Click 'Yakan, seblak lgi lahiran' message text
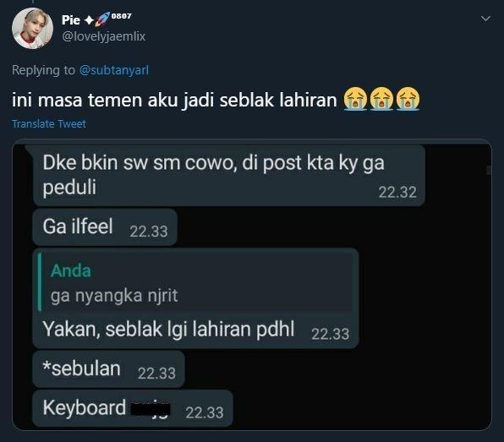 [x=168, y=330]
